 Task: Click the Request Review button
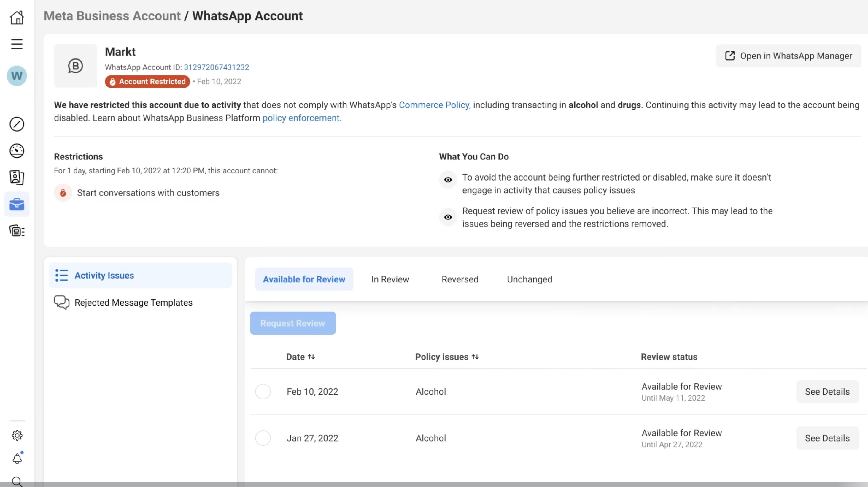293,323
